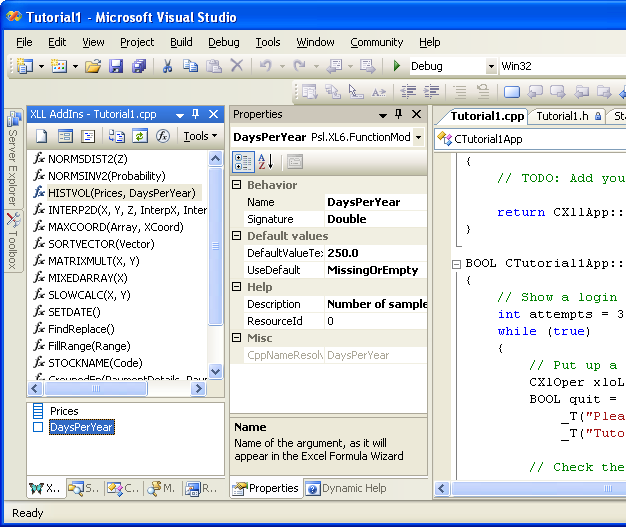Collapse the Default values category
The image size is (626, 527).
237,236
